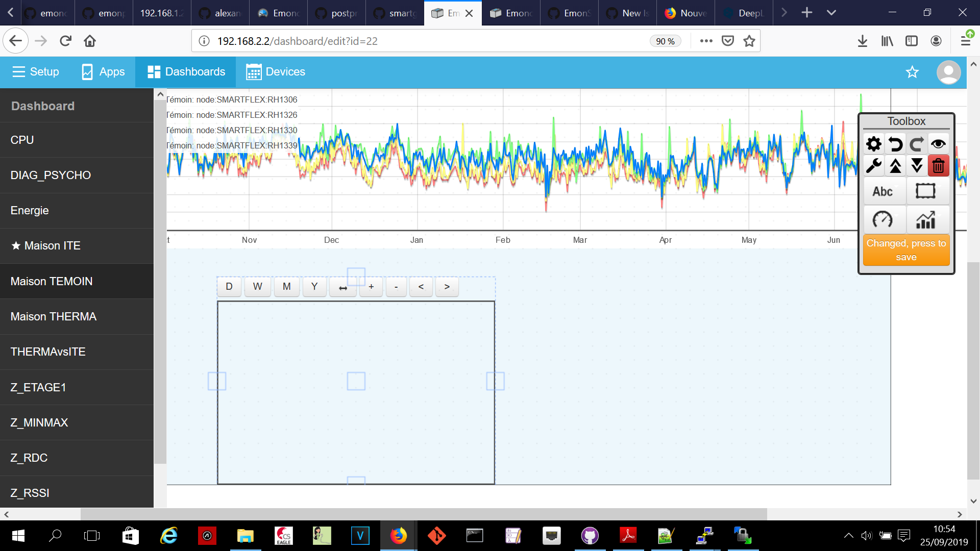980x551 pixels.
Task: Star this dashboard as a favorite
Action: pos(913,72)
